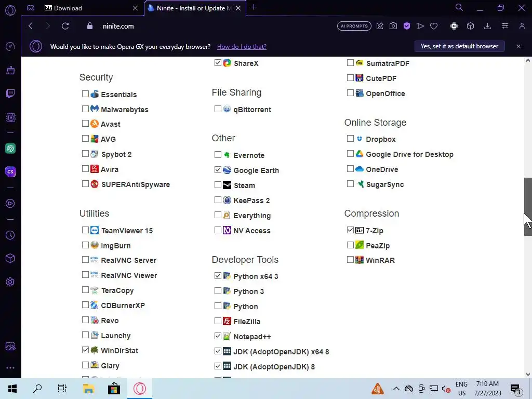The image size is (532, 399).
Task: Tick the qBittorrent checkbox
Action: 218,109
